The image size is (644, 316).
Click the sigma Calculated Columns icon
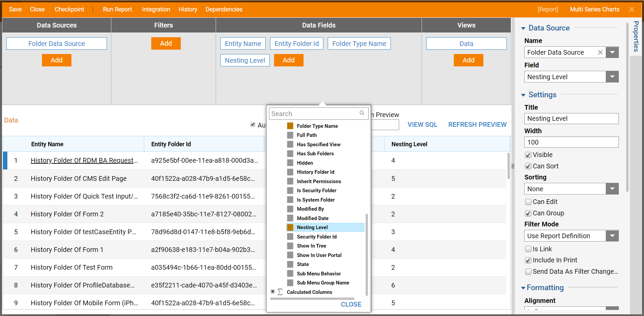point(280,292)
